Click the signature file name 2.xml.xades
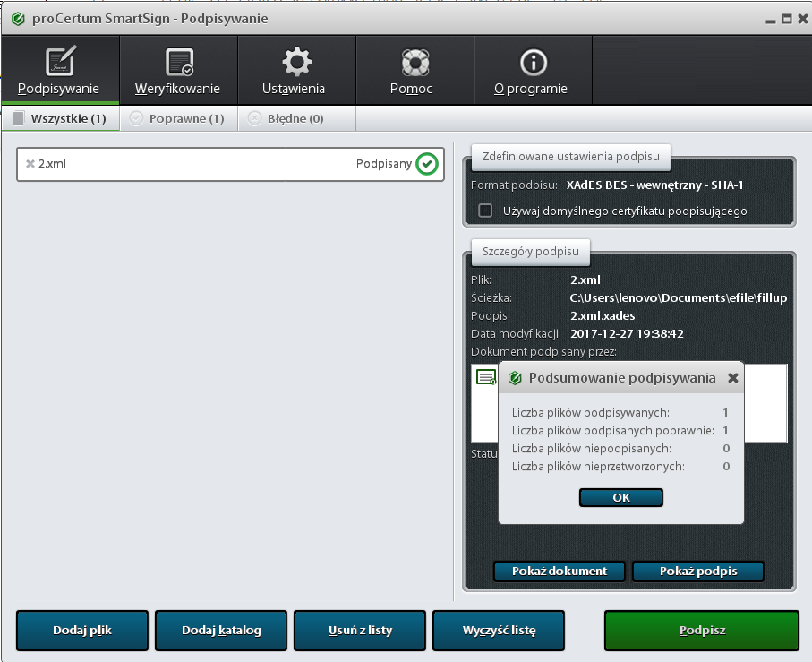 [x=603, y=315]
